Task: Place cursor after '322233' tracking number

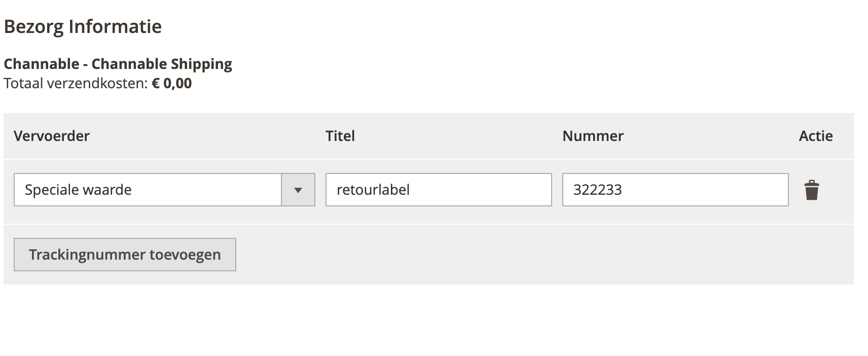Action: click(x=623, y=190)
